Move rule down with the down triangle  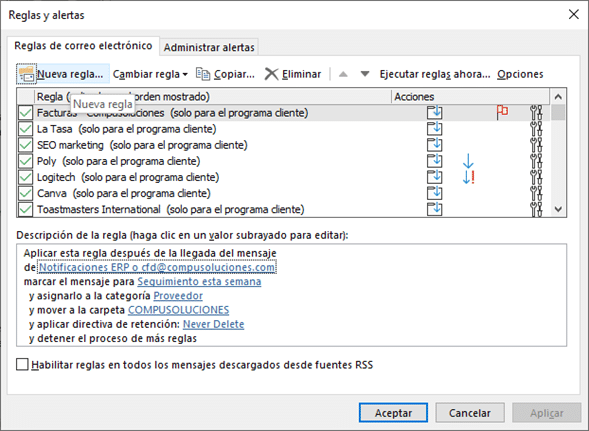coord(365,74)
